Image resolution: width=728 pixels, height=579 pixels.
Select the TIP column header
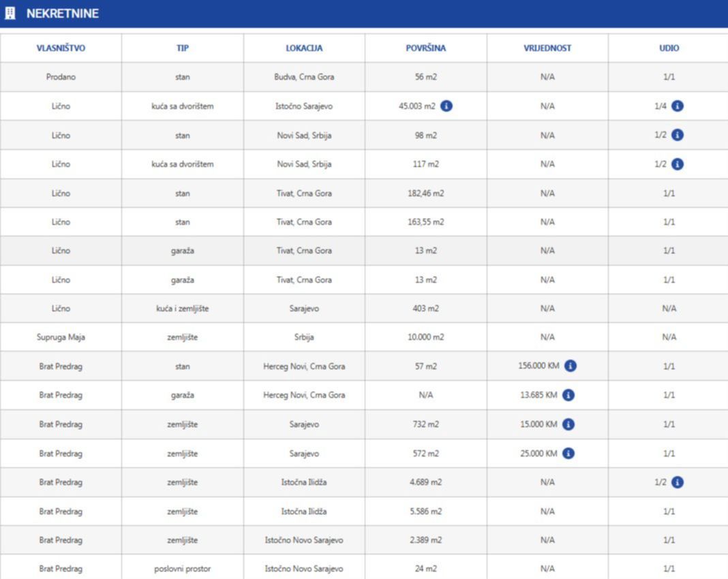(182, 48)
